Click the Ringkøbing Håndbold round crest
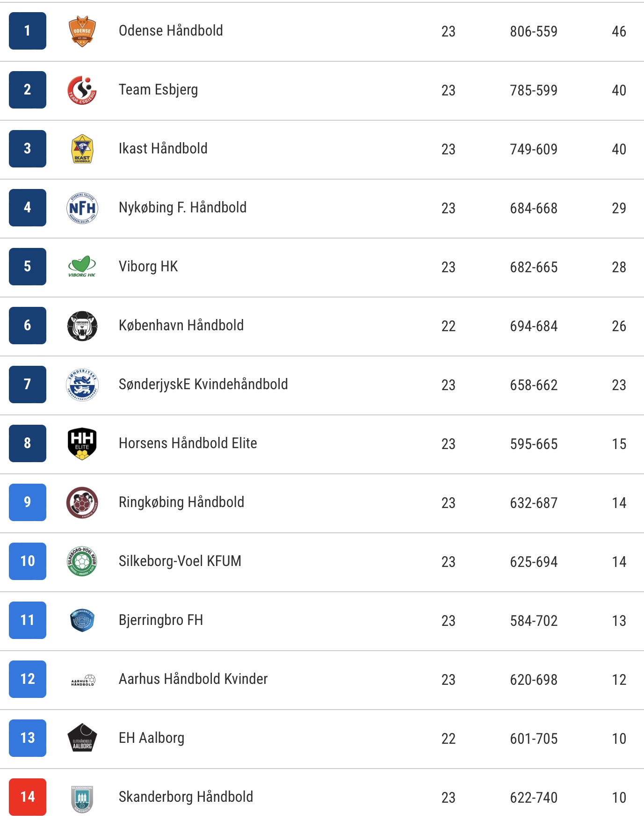644x820 pixels. pyautogui.click(x=82, y=503)
